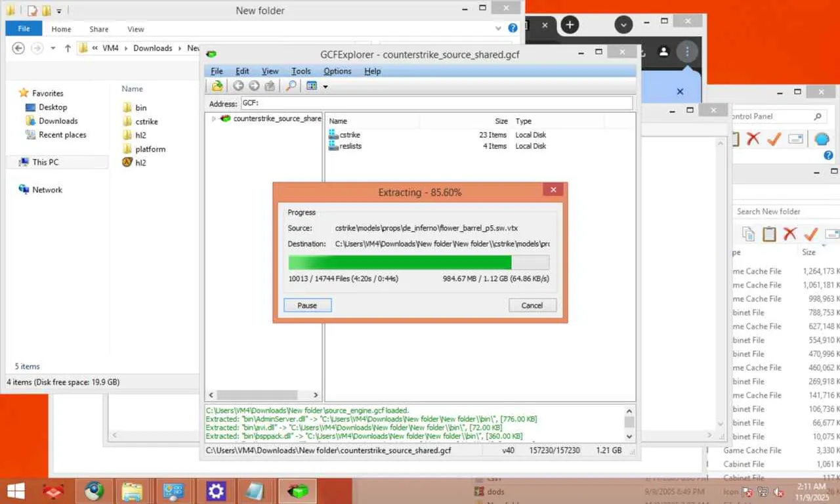Viewport: 840px width, 504px height.
Task: Click the GCF Address input field
Action: (x=436, y=103)
